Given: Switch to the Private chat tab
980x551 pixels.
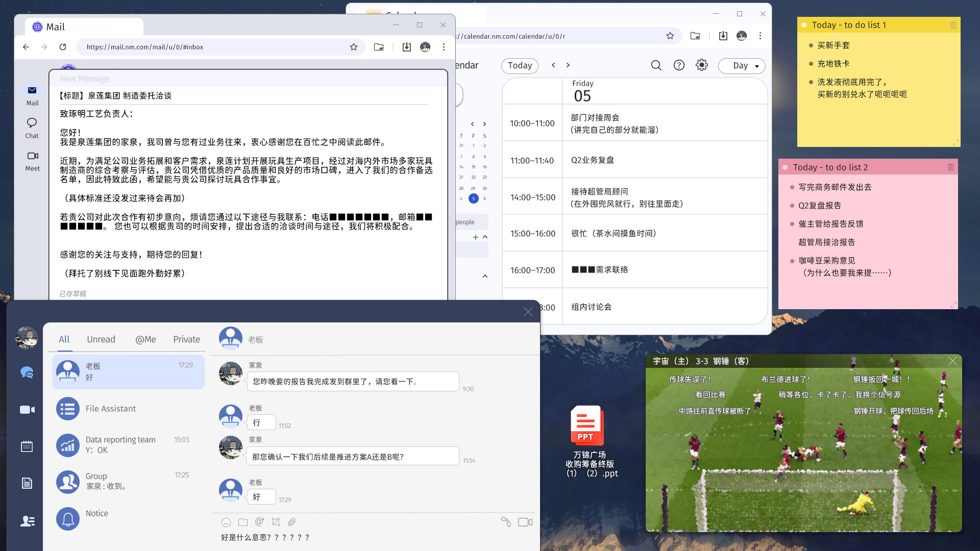Looking at the screenshot, I should pyautogui.click(x=186, y=339).
